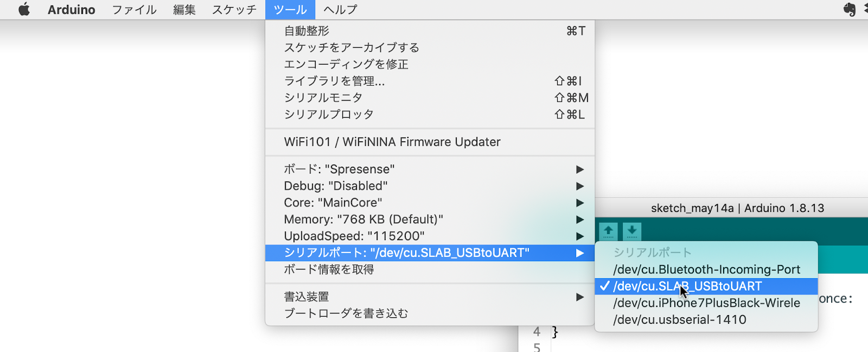Open シリアルモニタ

coord(430,98)
